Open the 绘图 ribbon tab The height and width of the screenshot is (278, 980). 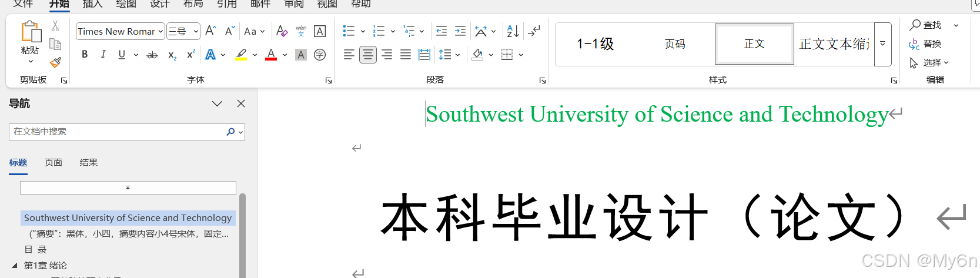pyautogui.click(x=126, y=4)
